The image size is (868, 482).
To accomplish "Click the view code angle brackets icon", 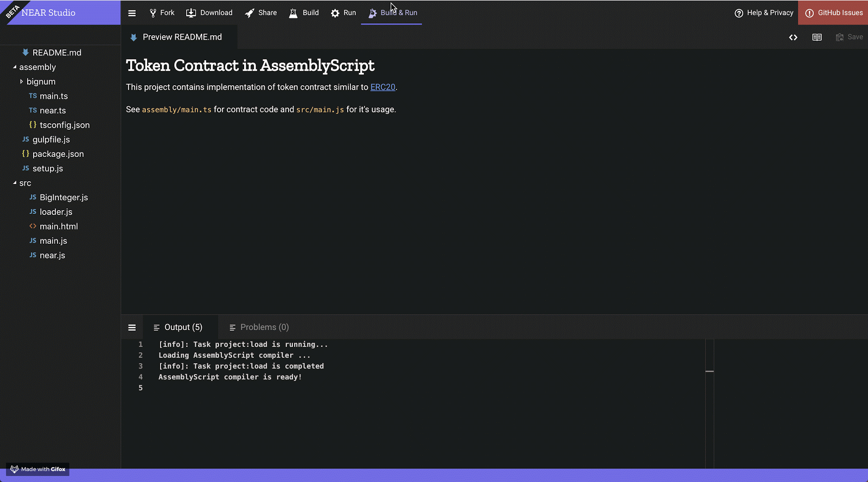I will coord(793,37).
